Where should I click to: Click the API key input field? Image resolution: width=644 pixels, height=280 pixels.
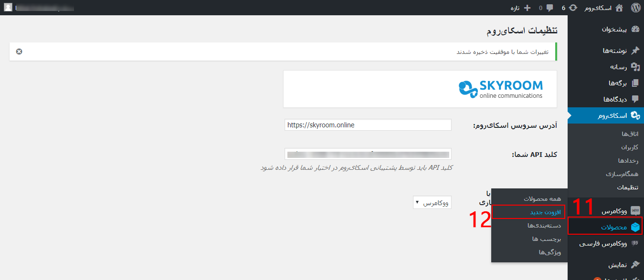[368, 154]
